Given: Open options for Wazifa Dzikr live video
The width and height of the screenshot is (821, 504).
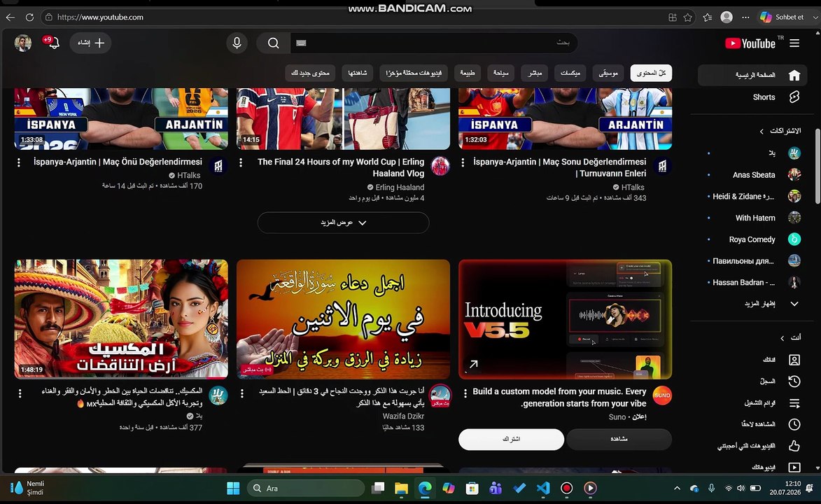Looking at the screenshot, I should tap(242, 393).
